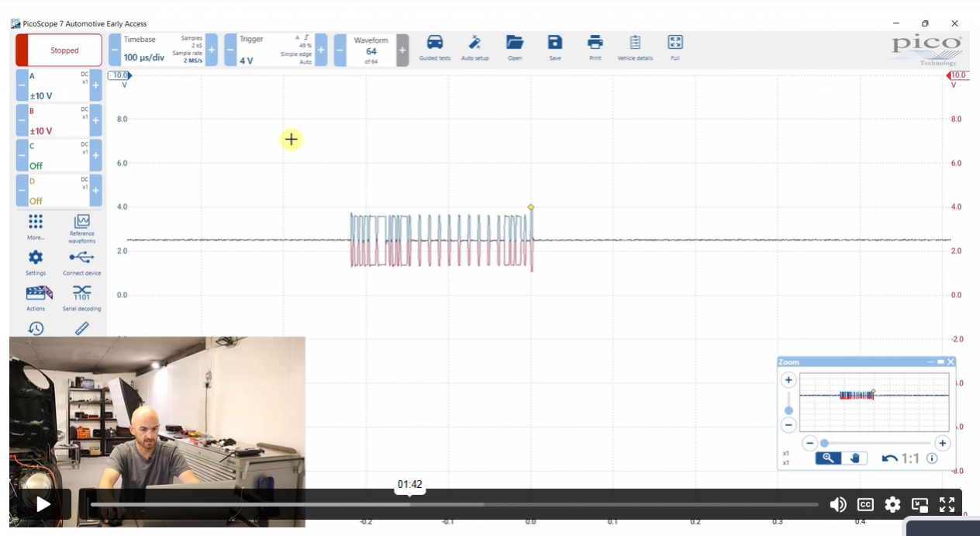Print the waveform view
This screenshot has height=536, width=980.
coord(595,48)
